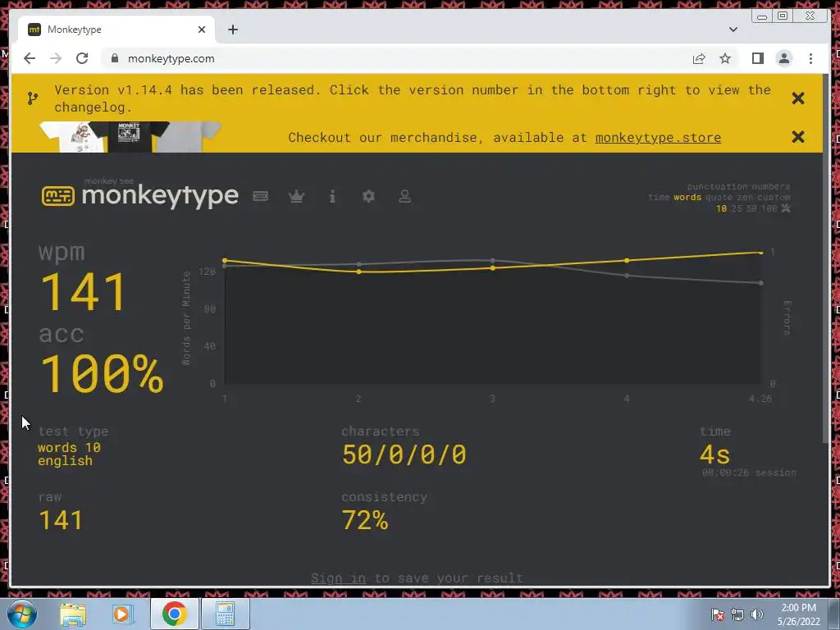Click the 141 wpm result
Viewport: 840px width, 630px height.
click(84, 291)
